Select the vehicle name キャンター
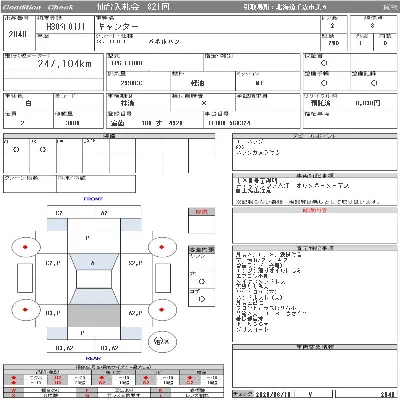 [x=118, y=26]
